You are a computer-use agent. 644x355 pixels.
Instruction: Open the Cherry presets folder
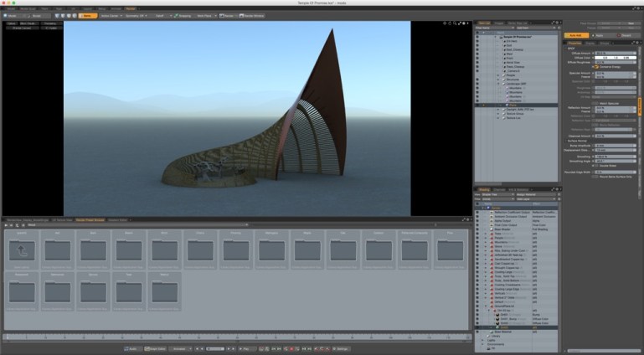pyautogui.click(x=200, y=250)
